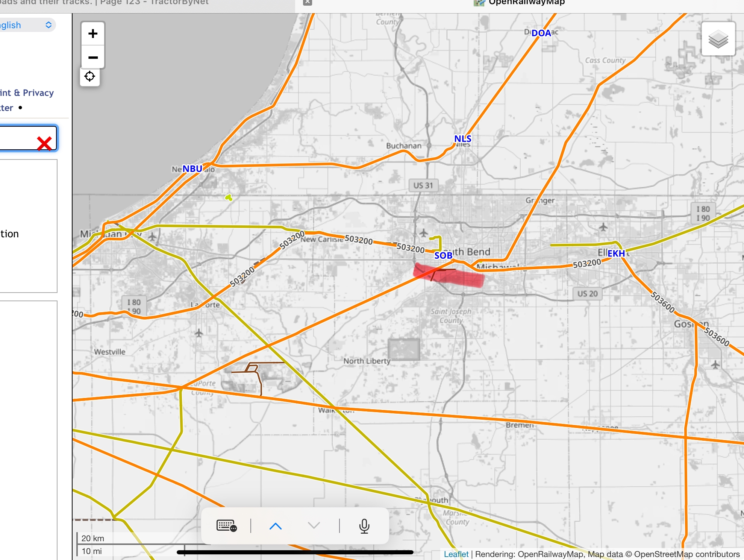Clear the search field with red X
The image size is (744, 560).
pyautogui.click(x=44, y=143)
